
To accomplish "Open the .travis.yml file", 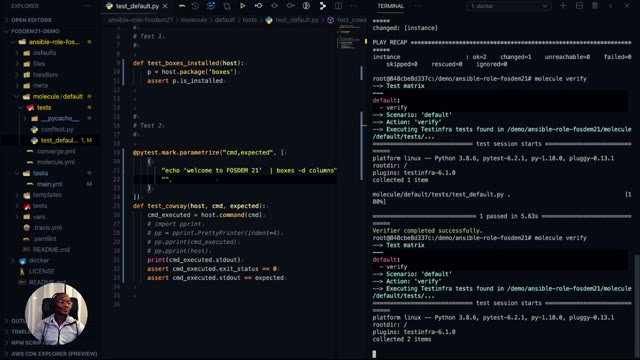I will [x=49, y=228].
